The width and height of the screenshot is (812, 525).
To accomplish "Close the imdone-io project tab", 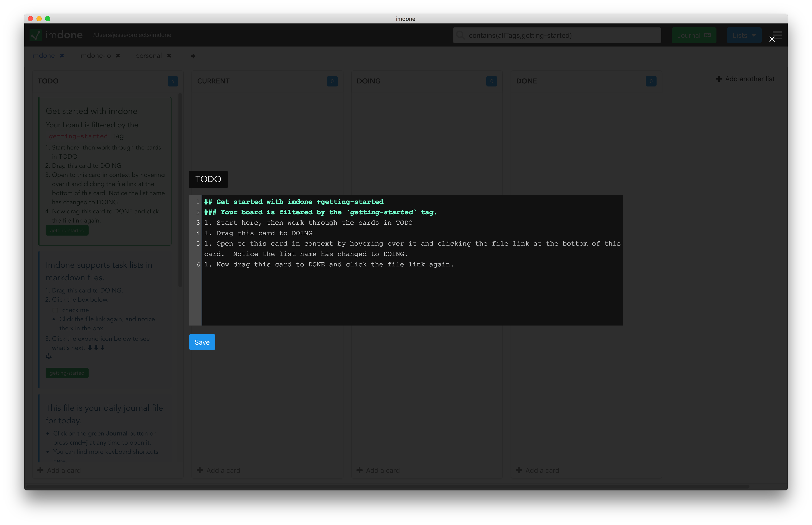I will 118,56.
